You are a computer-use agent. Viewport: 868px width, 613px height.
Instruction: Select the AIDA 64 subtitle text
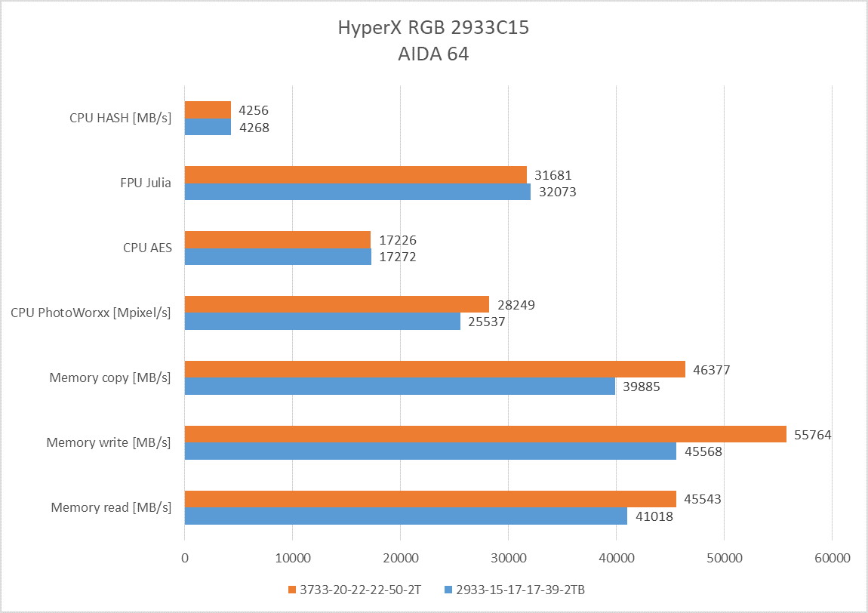coord(433,54)
